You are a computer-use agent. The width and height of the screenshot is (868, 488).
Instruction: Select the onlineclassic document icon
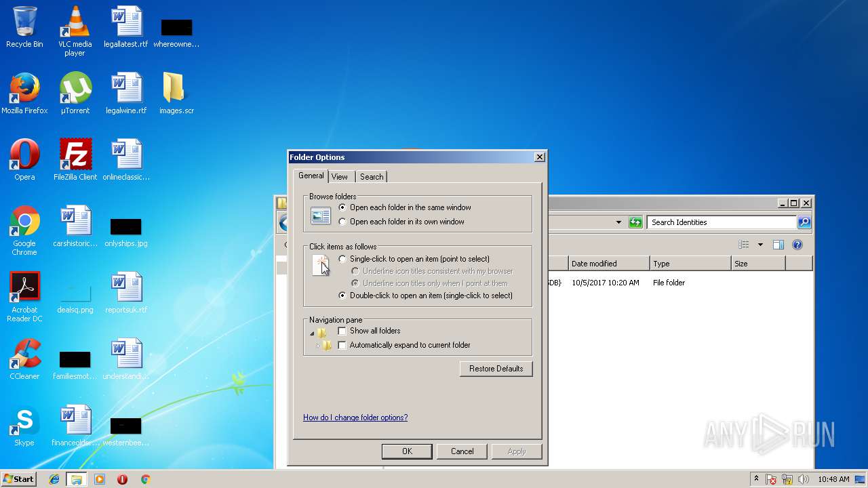coord(126,160)
